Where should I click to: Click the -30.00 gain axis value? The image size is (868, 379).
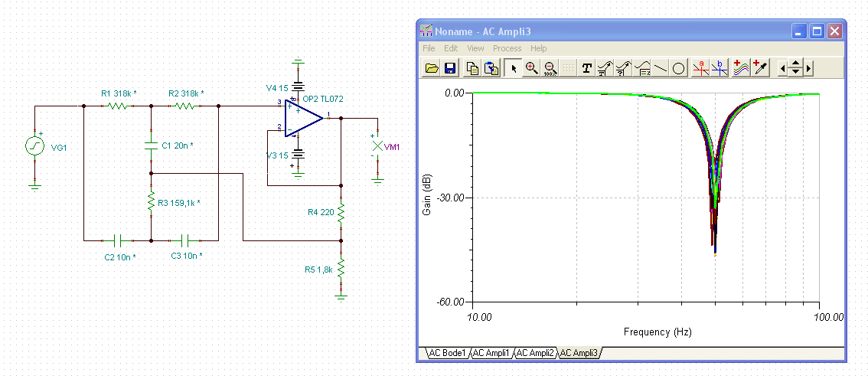(x=452, y=198)
